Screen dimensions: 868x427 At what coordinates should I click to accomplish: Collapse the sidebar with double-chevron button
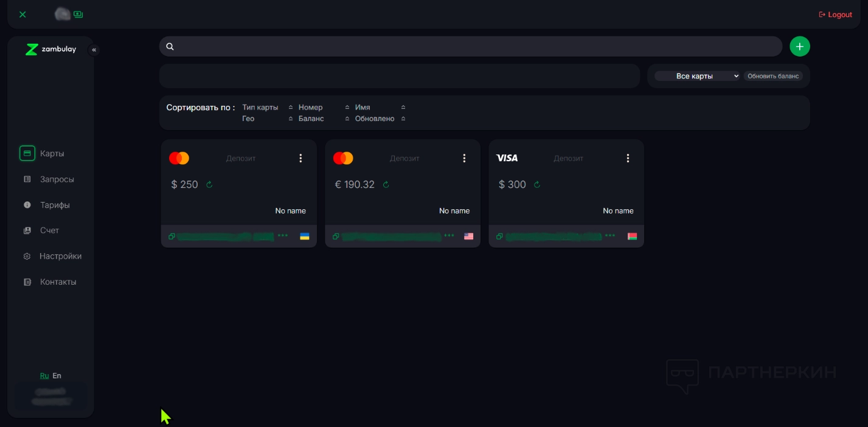click(x=94, y=50)
